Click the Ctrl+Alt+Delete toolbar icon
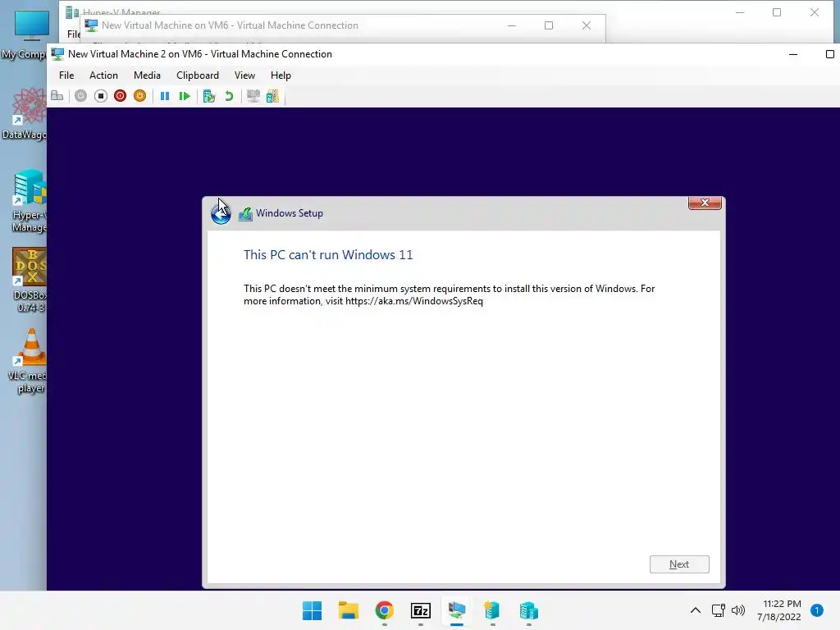 [57, 96]
